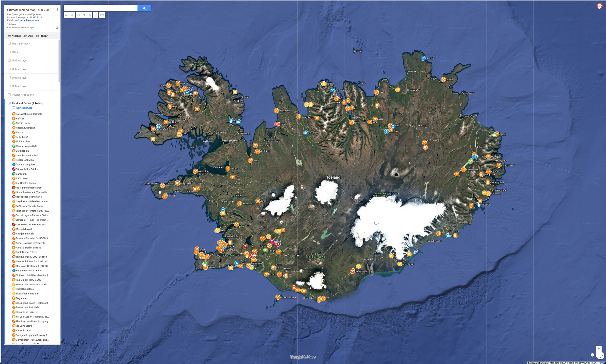Select 'Hygge Restaurant & Bar' entry

pos(29,271)
